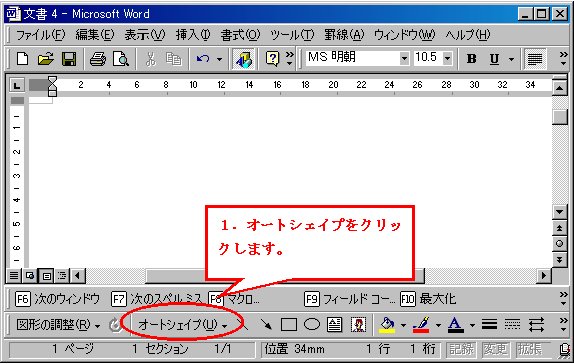Open the ファイル menu
The height and width of the screenshot is (364, 574).
[x=41, y=35]
